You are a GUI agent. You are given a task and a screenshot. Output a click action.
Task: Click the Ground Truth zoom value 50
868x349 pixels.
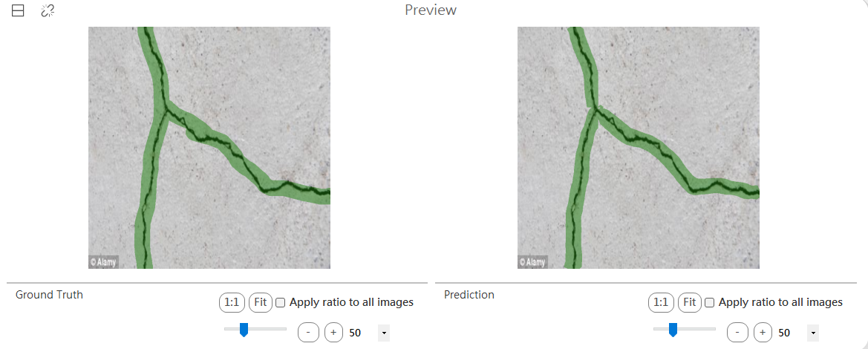point(355,333)
